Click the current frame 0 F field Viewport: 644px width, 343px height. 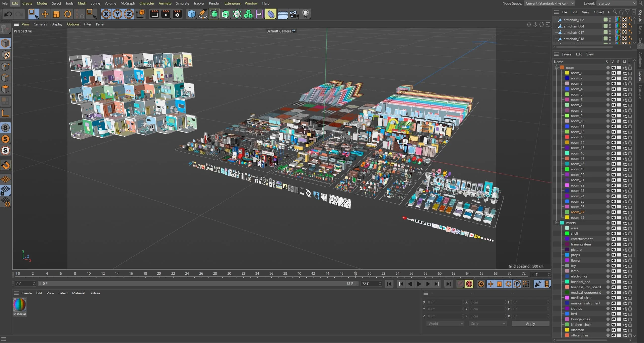coord(25,284)
